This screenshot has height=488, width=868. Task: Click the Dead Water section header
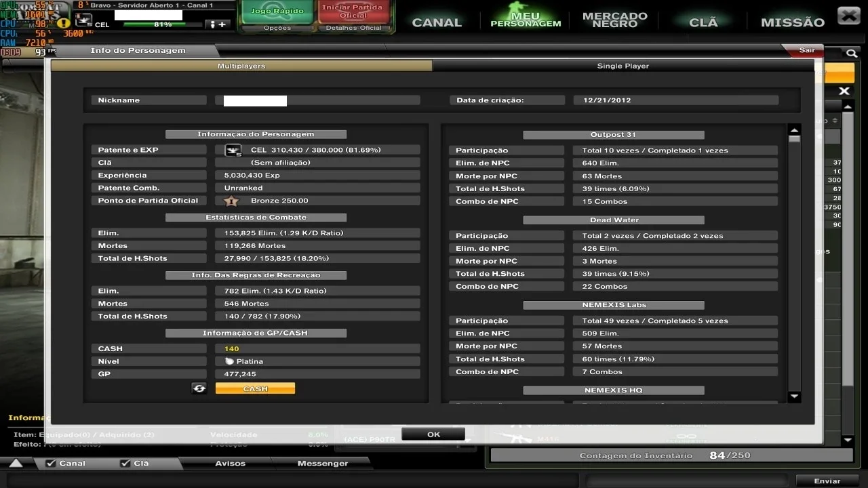tap(613, 220)
